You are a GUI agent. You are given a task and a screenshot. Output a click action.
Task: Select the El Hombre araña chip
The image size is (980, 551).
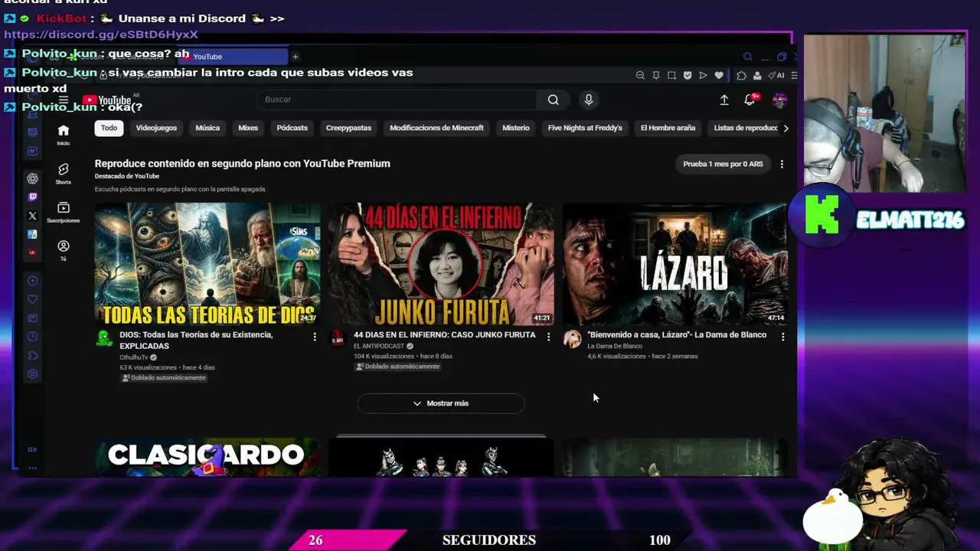point(668,128)
